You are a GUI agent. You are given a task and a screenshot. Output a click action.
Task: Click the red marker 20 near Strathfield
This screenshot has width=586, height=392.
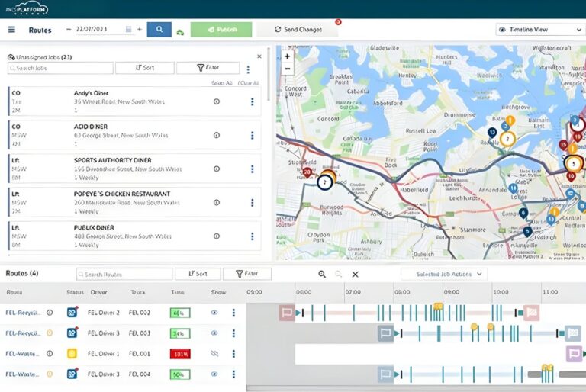tap(307, 172)
